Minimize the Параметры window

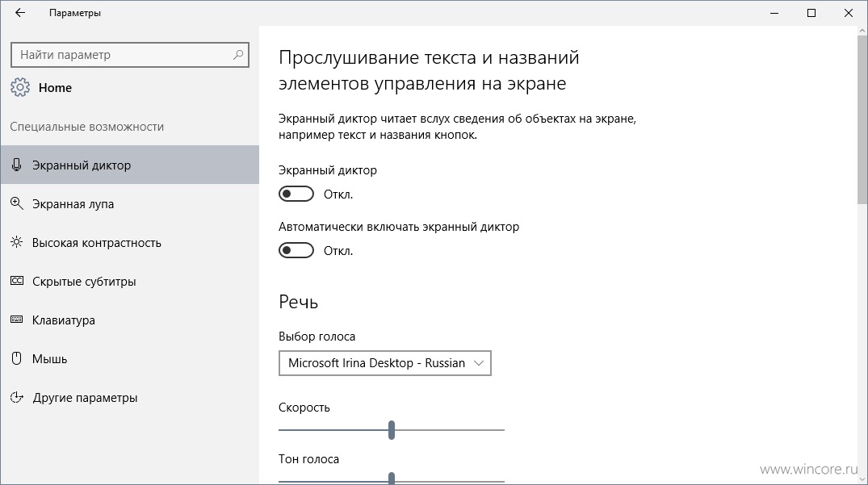tap(774, 13)
